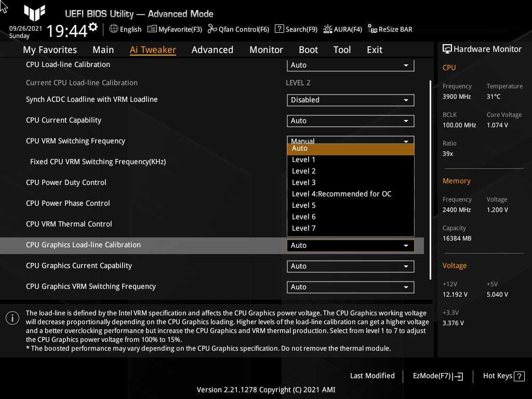The image size is (532, 399).
Task: Switch to the Advanced tab
Action: 212,49
